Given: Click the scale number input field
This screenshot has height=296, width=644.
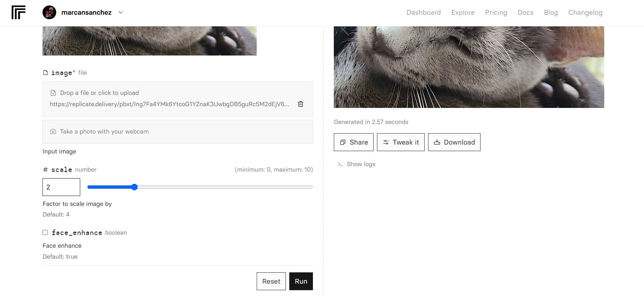Looking at the screenshot, I should [61, 187].
